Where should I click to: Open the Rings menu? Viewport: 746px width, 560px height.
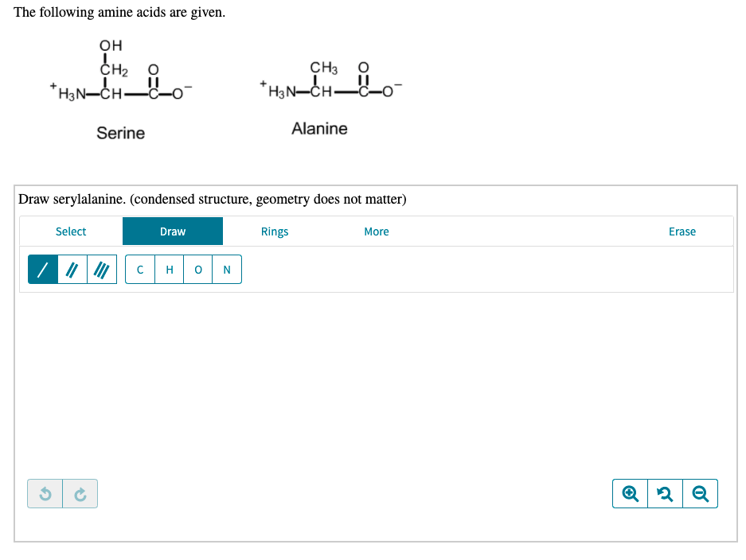275,231
